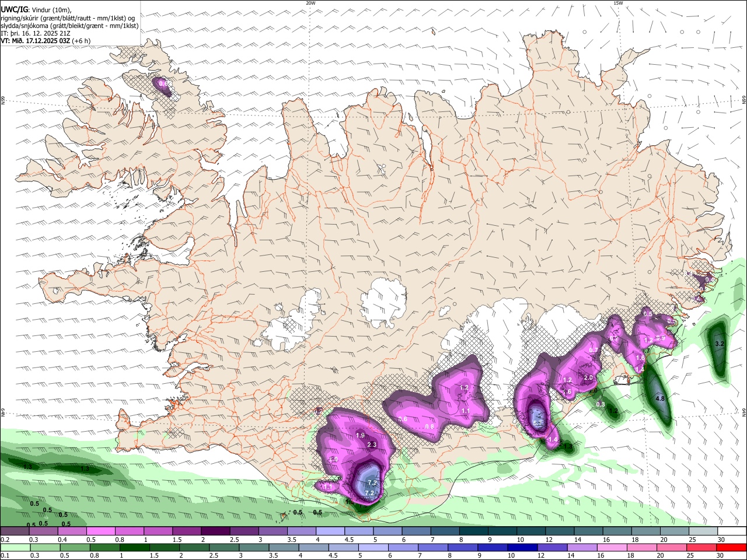Select the initial time 'IT: þri. 16. 12. 2025 21Z'
747x560 pixels.
click(x=36, y=33)
